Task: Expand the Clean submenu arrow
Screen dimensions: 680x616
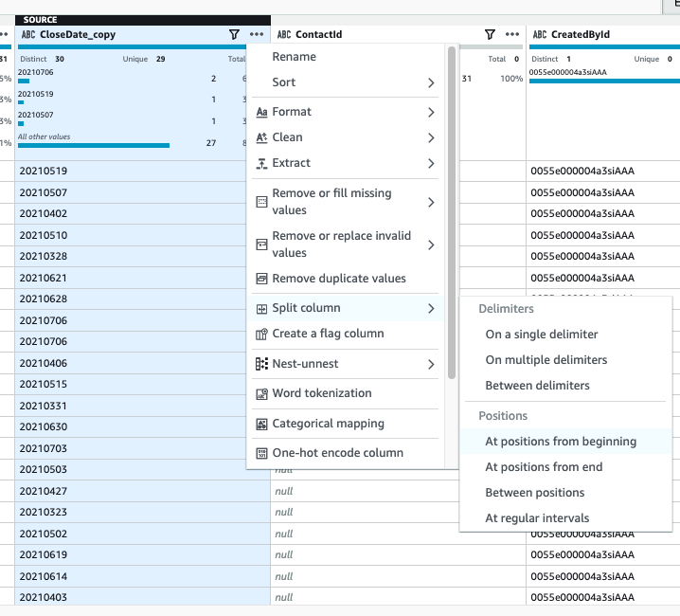Action: 431,137
